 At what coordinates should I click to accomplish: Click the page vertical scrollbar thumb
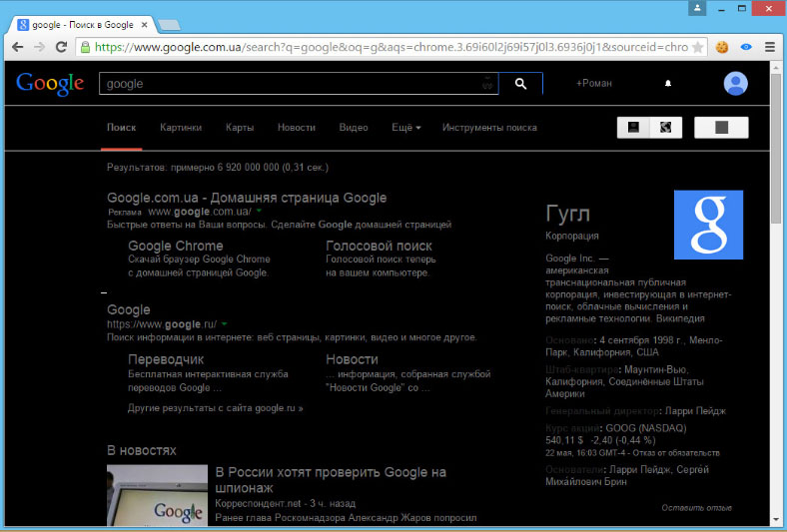point(776,149)
